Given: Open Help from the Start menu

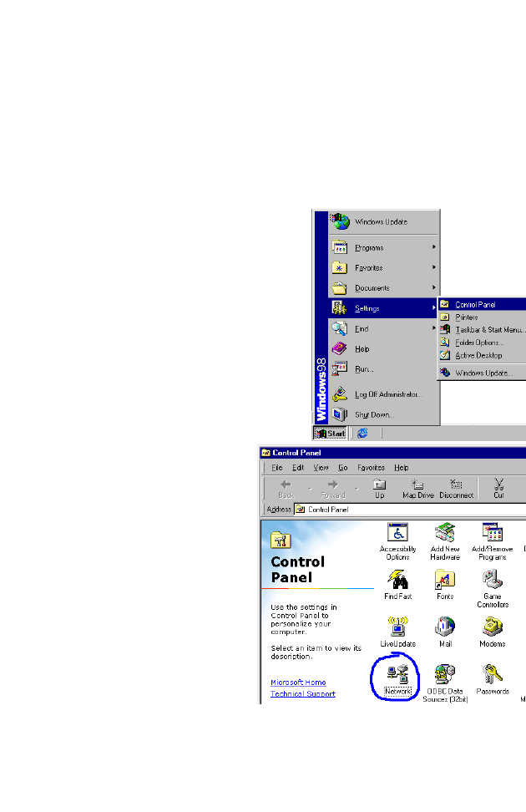Looking at the screenshot, I should (x=383, y=348).
